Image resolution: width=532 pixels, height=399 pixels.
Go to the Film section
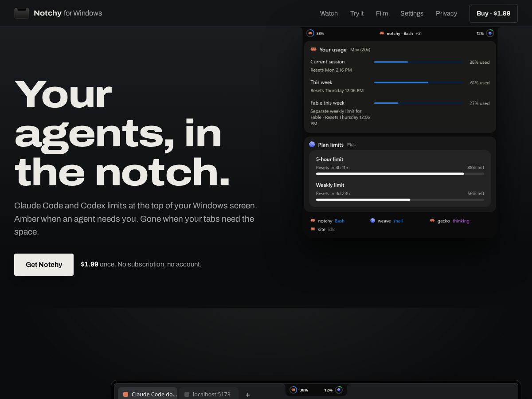[x=382, y=13]
